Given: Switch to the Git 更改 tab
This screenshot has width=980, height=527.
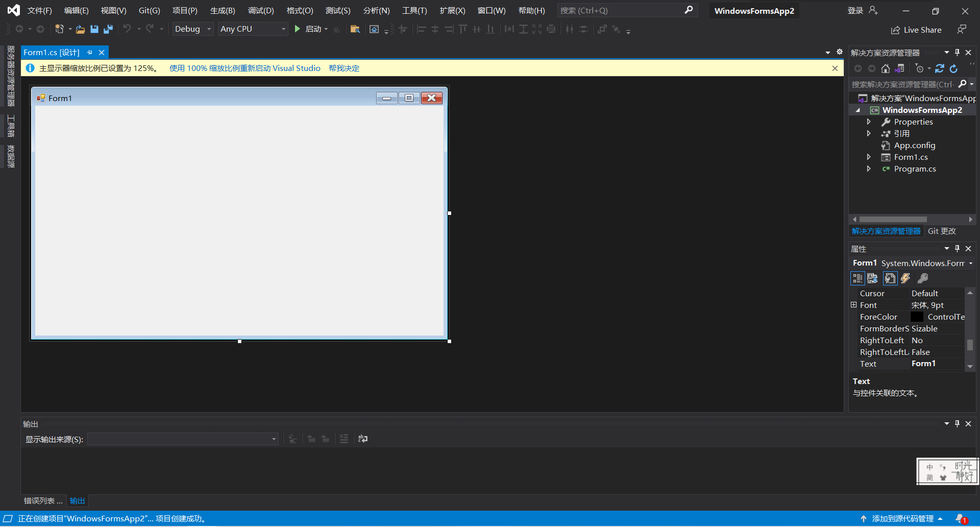Looking at the screenshot, I should 942,231.
